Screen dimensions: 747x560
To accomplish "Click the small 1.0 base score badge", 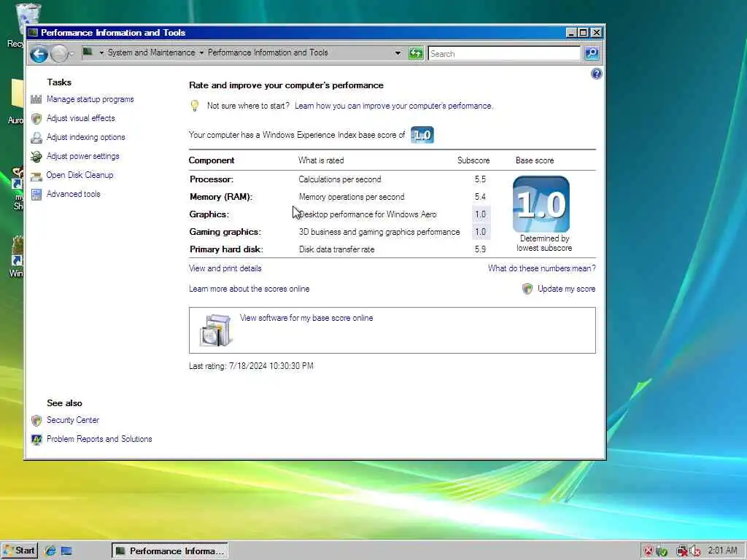I will point(422,135).
